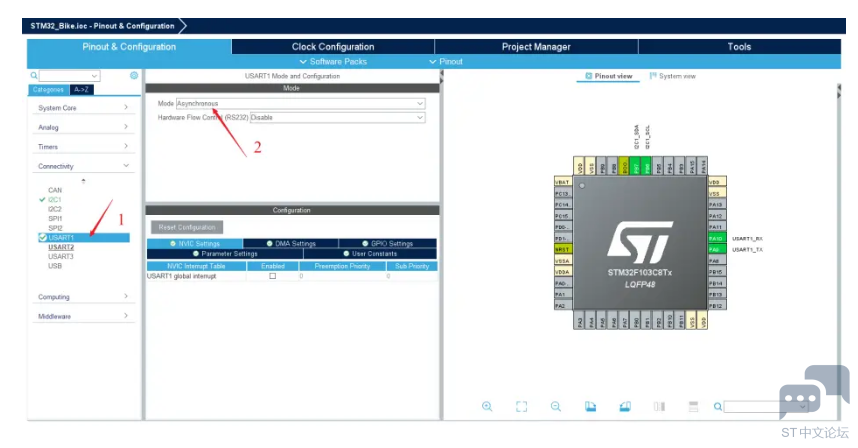
Task: Select the PB15 pin
Action: point(717,272)
